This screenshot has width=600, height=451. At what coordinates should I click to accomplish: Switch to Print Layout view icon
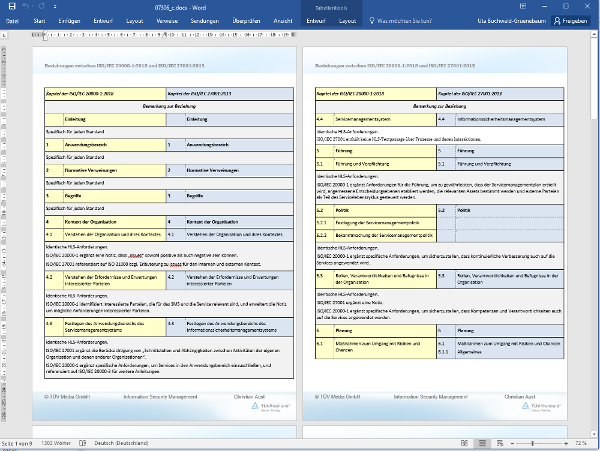pos(482,443)
